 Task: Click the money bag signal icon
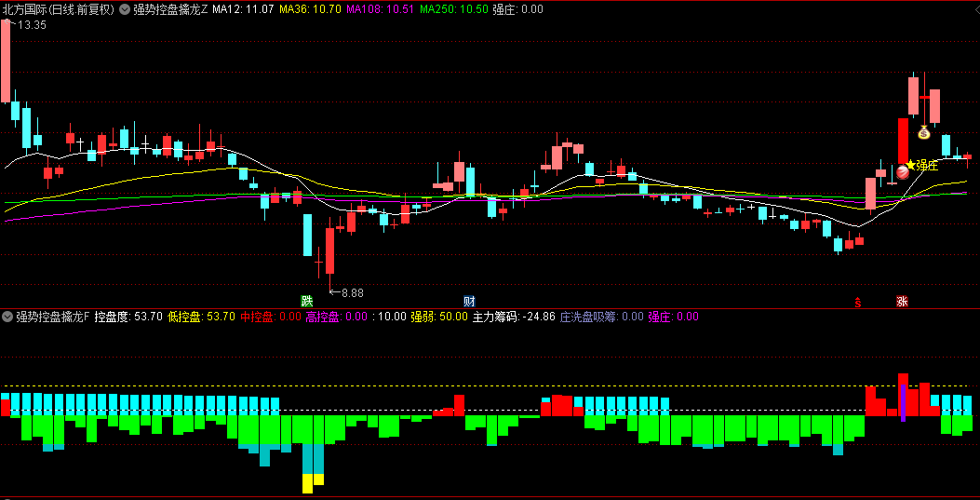924,132
